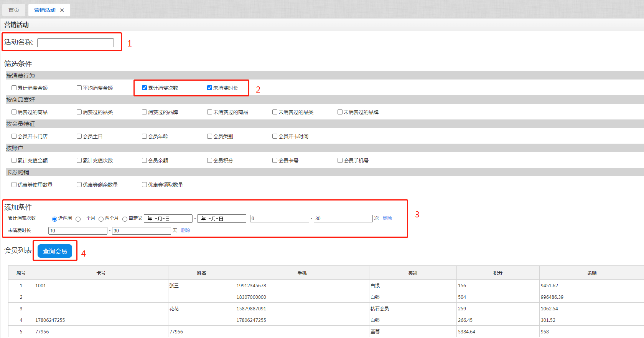
Task: Check the 未消费过的品类 checkbox
Action: tap(275, 112)
